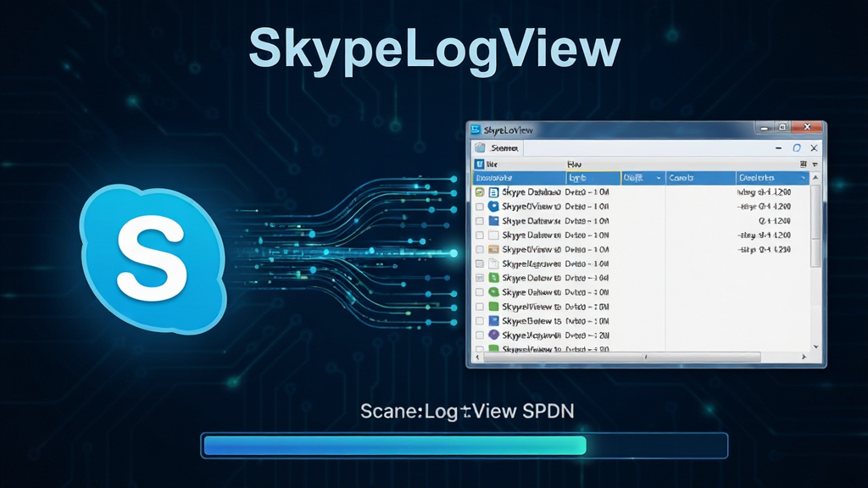Sort by the yellow-outlined second column header
The image size is (868, 488).
coord(593,178)
